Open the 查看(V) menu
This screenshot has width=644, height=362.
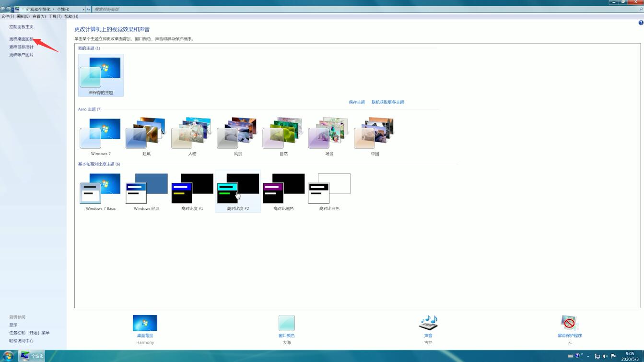39,16
